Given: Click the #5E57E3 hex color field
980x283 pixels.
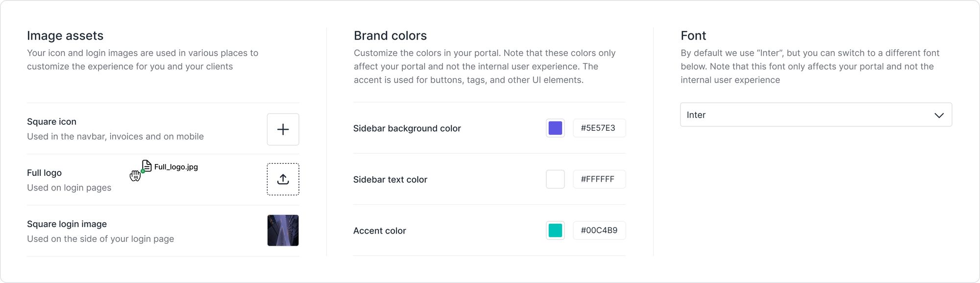Looking at the screenshot, I should 598,128.
